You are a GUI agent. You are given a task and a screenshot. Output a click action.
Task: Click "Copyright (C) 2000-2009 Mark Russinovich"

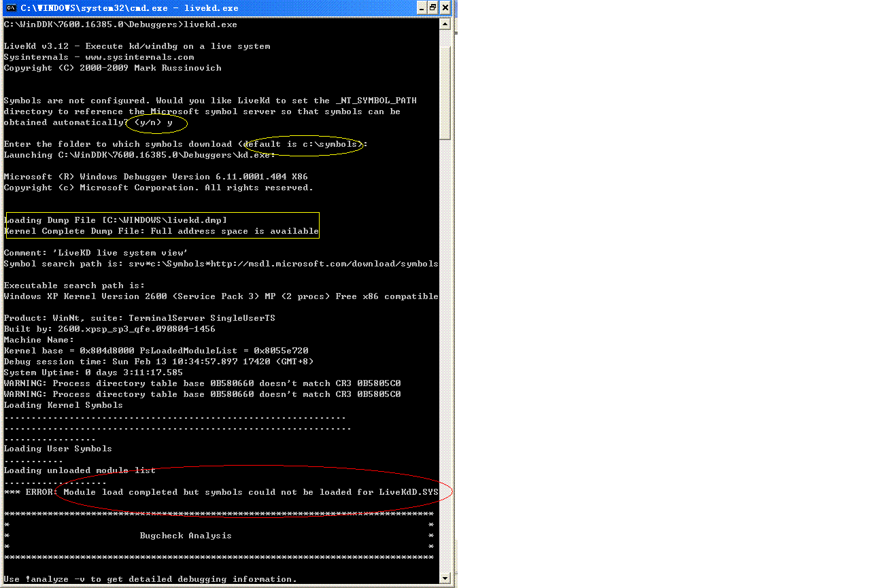113,68
